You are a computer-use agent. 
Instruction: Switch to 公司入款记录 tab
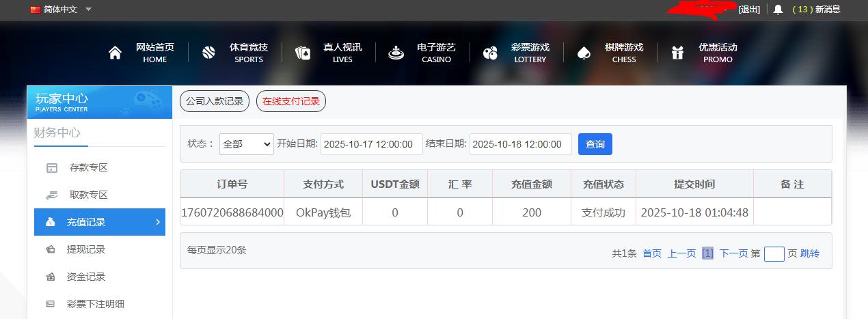(x=215, y=101)
